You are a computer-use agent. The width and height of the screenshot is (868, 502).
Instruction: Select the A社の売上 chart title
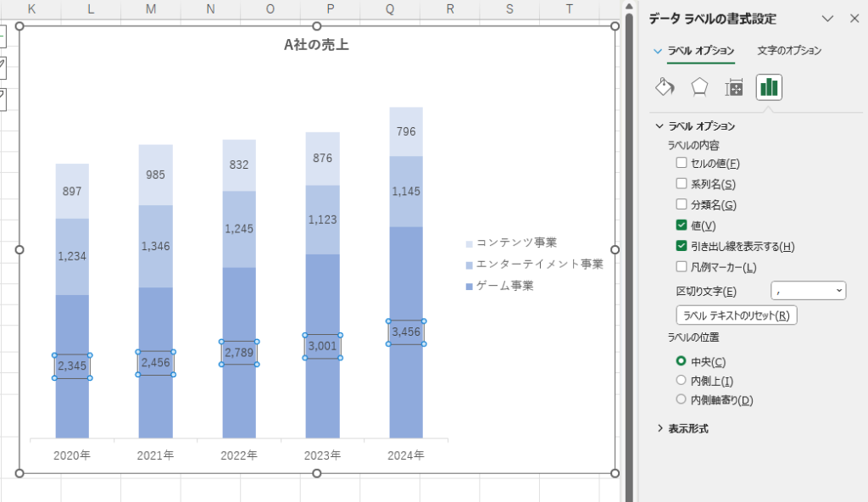tap(316, 46)
